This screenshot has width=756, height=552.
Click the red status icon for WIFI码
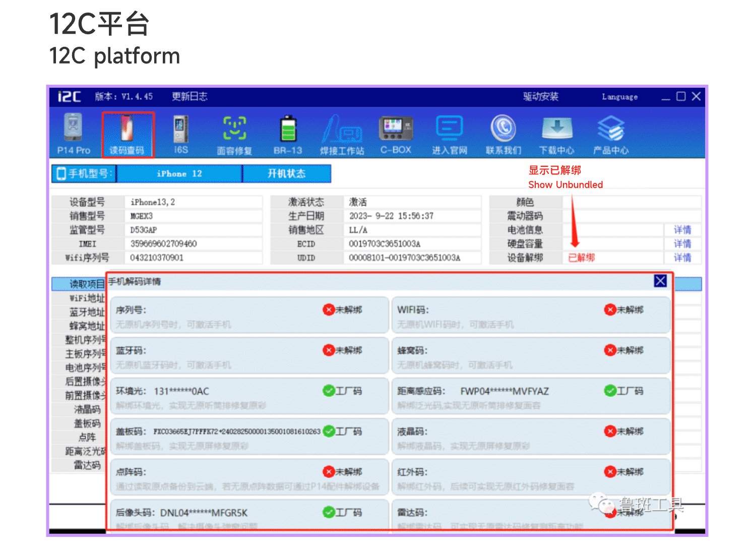coord(610,310)
